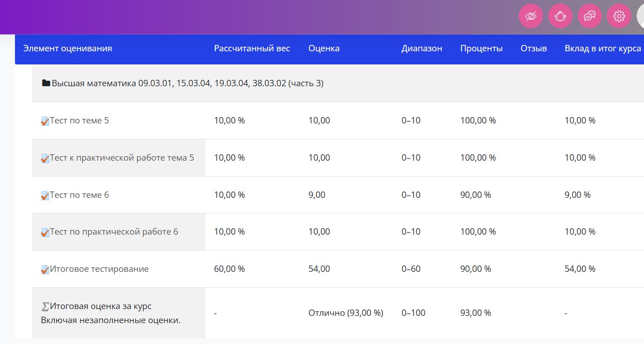Click the Рассчитанный вес column header

point(252,49)
